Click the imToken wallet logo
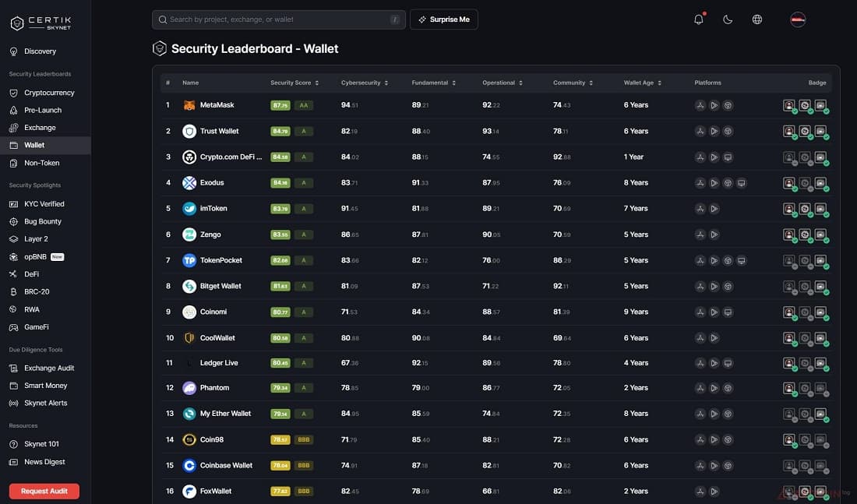The image size is (857, 504). [x=189, y=208]
